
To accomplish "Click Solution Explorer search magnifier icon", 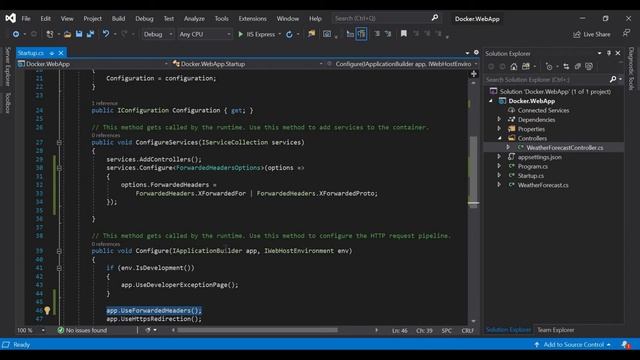I will 613,80.
